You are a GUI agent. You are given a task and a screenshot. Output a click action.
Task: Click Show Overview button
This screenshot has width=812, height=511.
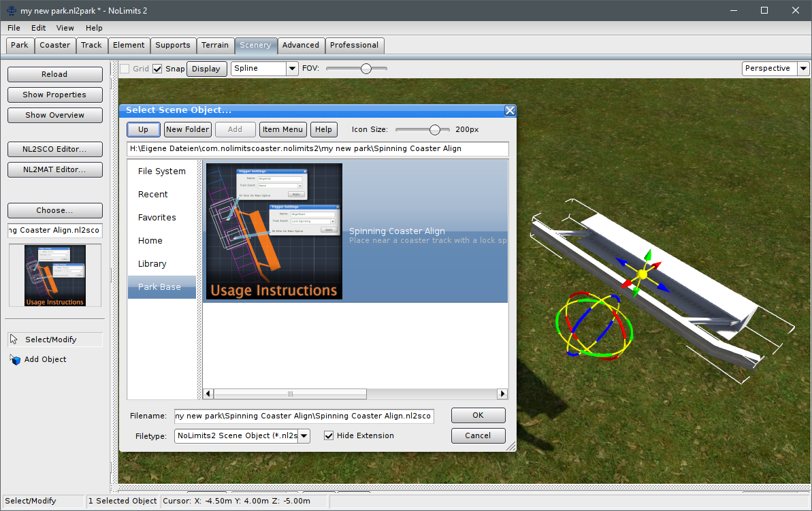coord(55,115)
